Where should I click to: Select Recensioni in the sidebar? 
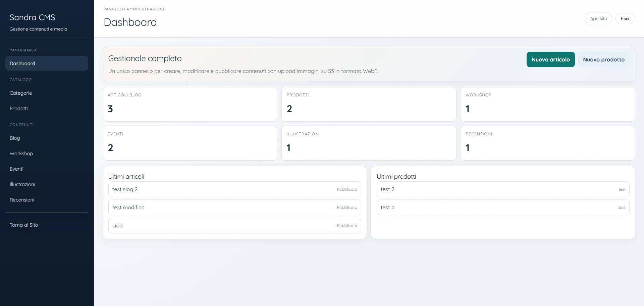[22, 200]
